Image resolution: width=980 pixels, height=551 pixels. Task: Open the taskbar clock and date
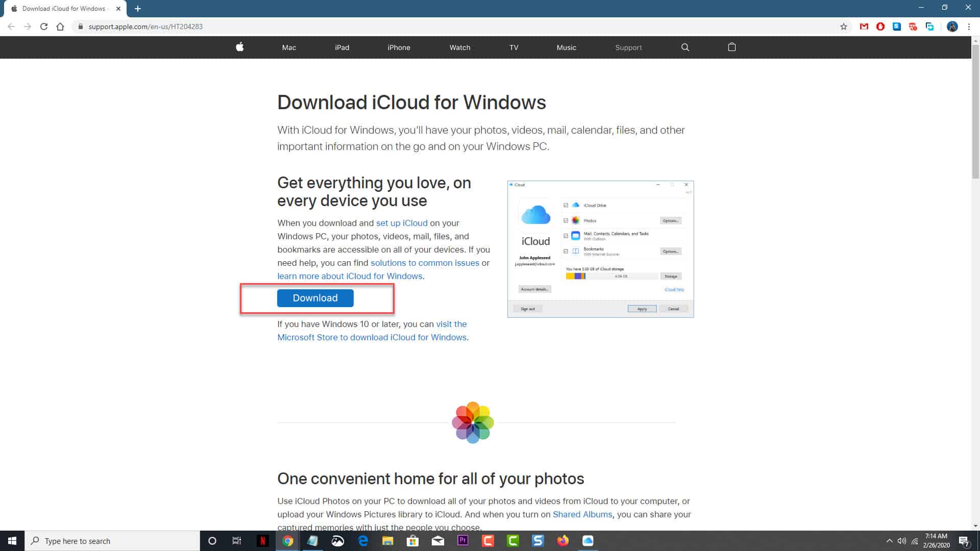tap(936, 541)
